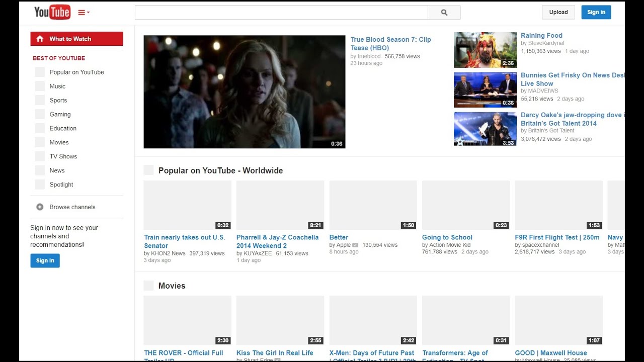The width and height of the screenshot is (644, 362).
Task: Open F9R First Flight Test thumbnail
Action: 558,205
